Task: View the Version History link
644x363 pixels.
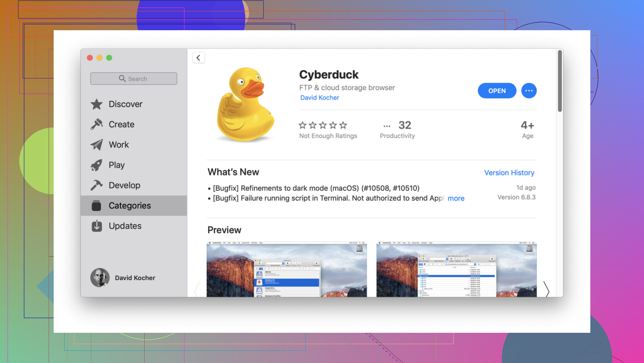Action: 509,172
